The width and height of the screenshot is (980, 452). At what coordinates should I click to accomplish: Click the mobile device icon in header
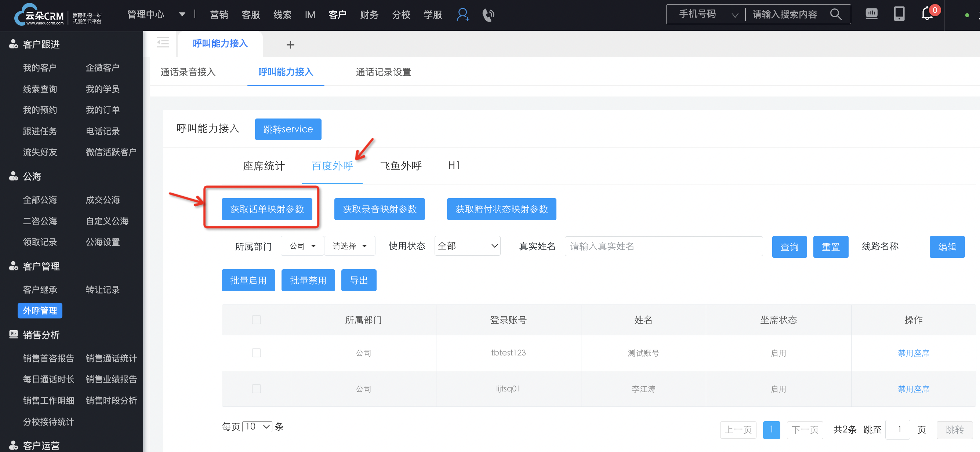pyautogui.click(x=899, y=14)
